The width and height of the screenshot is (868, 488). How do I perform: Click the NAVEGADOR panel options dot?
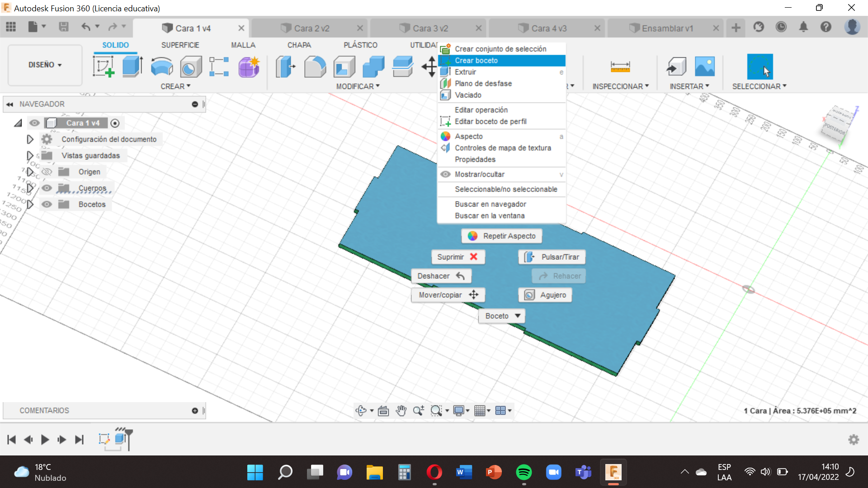[x=195, y=104]
